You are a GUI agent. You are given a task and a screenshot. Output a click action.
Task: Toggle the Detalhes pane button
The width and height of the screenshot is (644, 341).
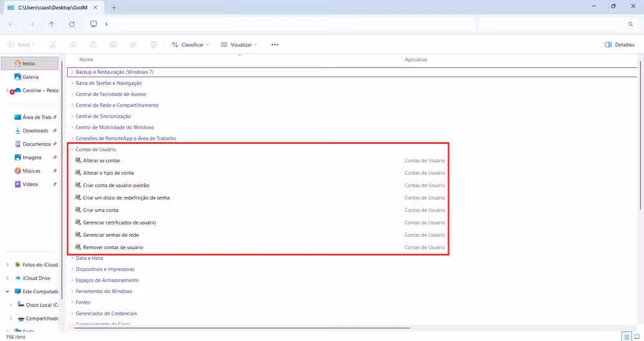click(620, 45)
